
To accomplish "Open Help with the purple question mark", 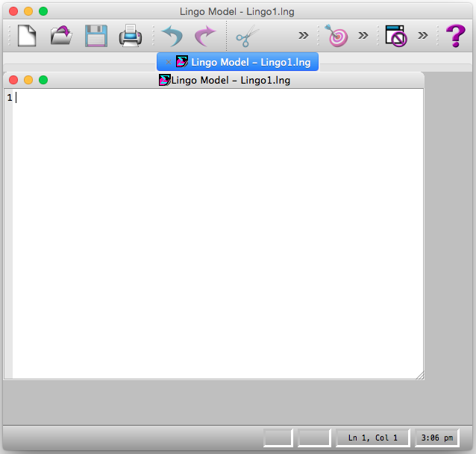I will coord(455,35).
